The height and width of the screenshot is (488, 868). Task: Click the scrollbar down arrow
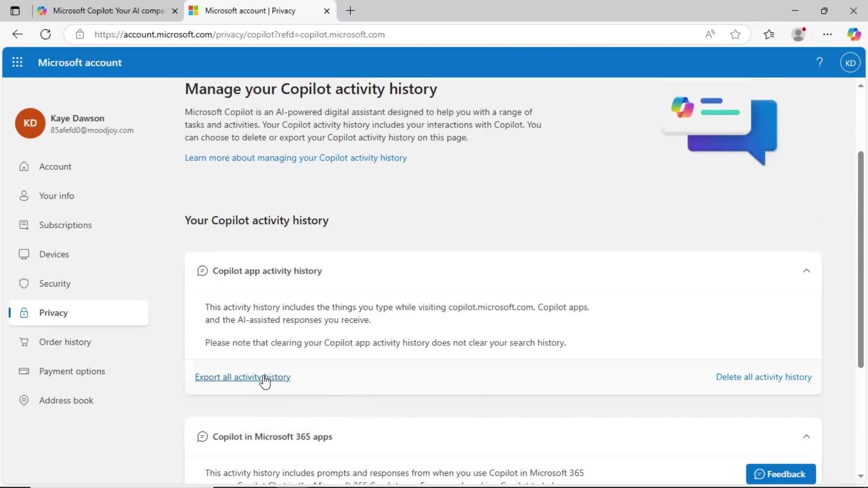tap(861, 476)
